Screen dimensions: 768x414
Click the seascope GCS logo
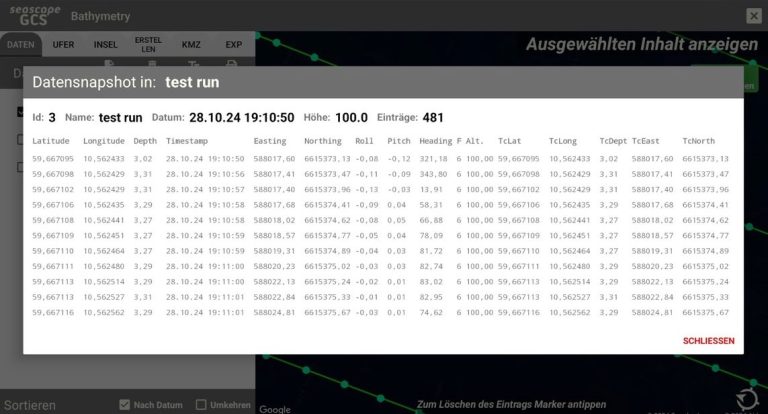[34, 15]
